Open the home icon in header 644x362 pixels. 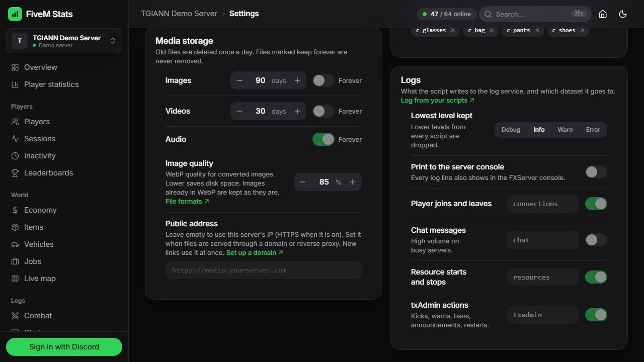click(x=603, y=14)
